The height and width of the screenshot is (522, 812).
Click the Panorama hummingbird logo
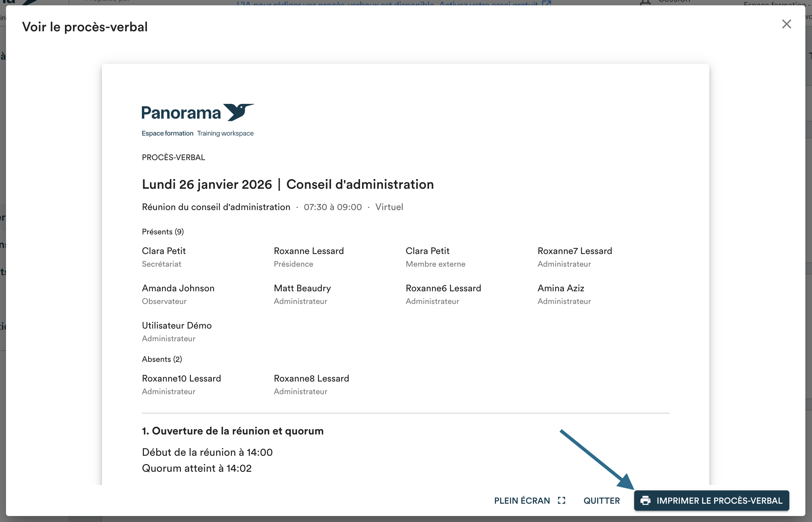pos(239,112)
